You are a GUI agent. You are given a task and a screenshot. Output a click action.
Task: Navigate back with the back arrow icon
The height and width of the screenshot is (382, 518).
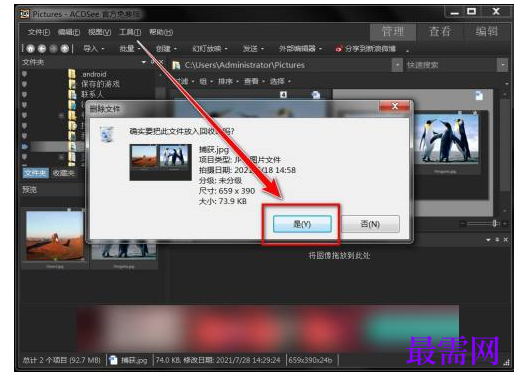tap(42, 49)
